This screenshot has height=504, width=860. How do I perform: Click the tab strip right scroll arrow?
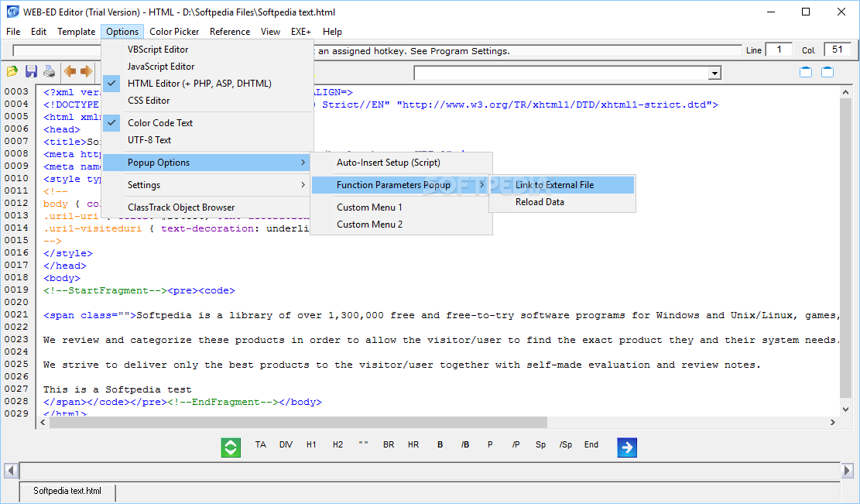click(847, 471)
